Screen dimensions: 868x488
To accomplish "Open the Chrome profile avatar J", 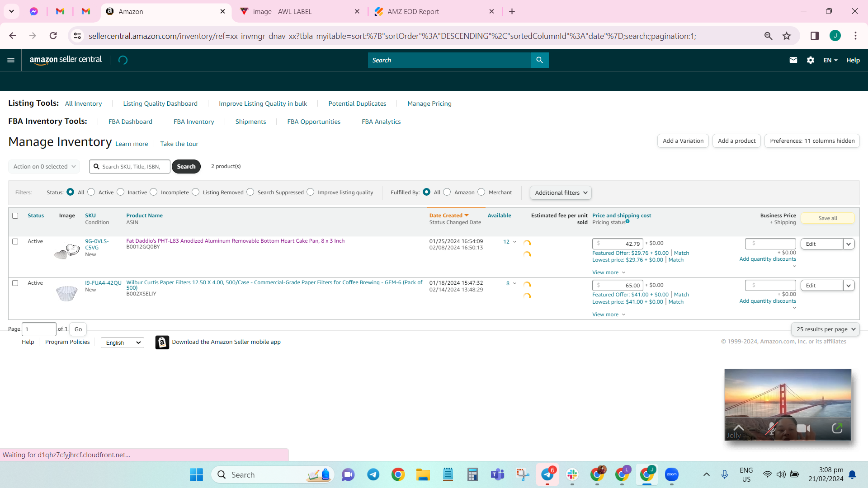I will pos(835,36).
